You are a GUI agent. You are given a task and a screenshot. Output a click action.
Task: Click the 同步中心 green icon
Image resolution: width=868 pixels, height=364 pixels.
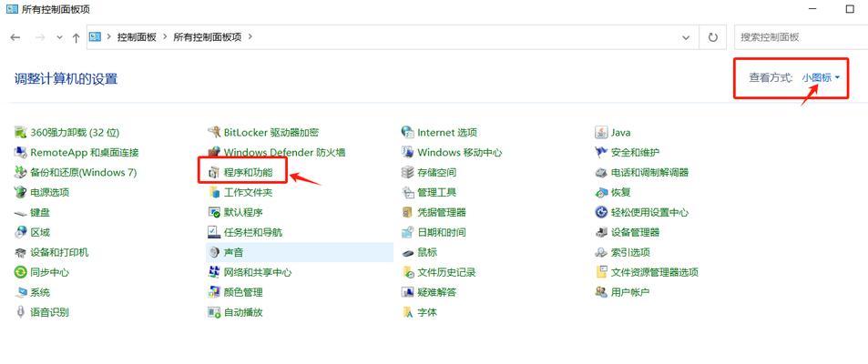click(x=20, y=272)
